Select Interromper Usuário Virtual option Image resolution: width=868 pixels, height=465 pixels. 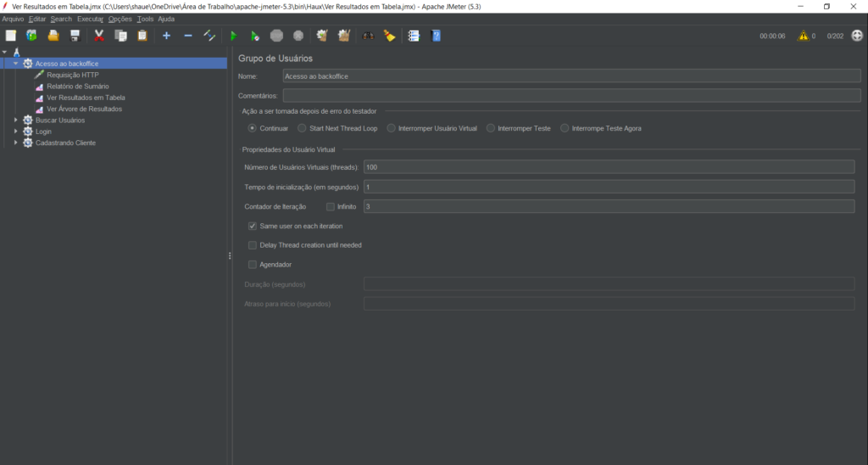[392, 128]
